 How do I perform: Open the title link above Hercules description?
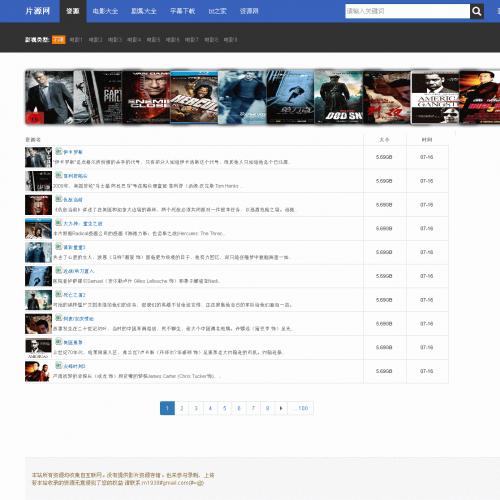(x=83, y=223)
